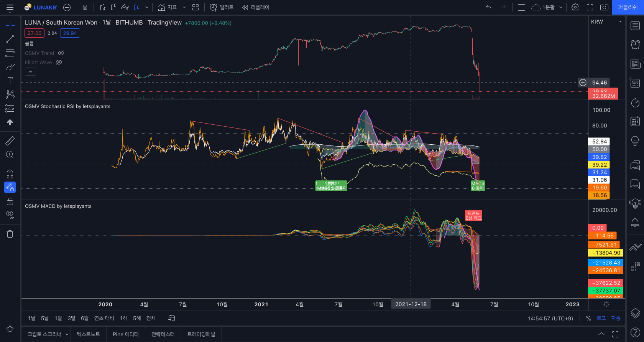The image size is (644, 342).
Task: Toggle stay in drawing mode
Action: click(x=10, y=187)
